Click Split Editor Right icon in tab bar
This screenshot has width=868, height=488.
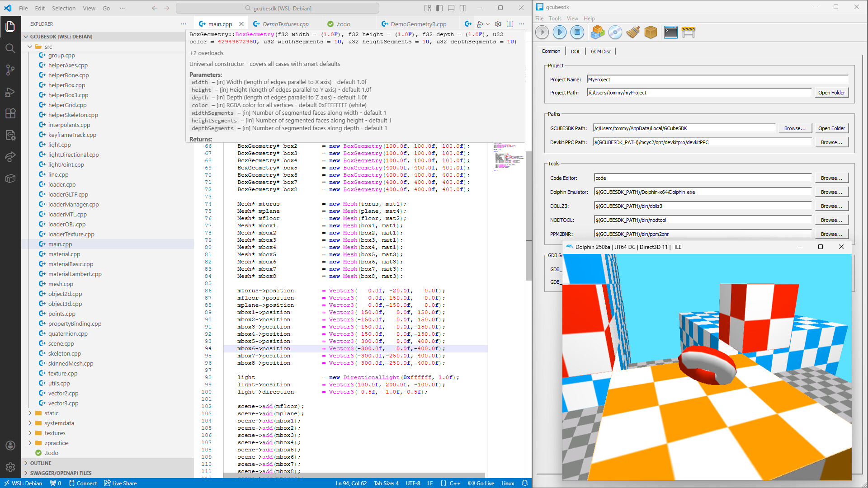pyautogui.click(x=510, y=24)
